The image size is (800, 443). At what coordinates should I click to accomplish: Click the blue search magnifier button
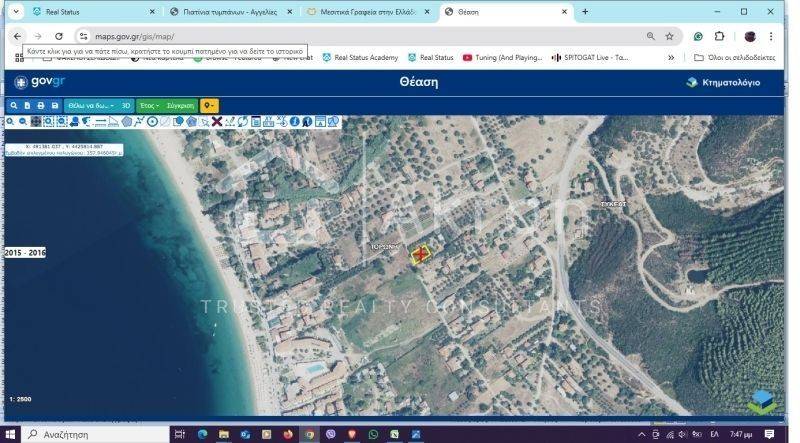point(14,105)
